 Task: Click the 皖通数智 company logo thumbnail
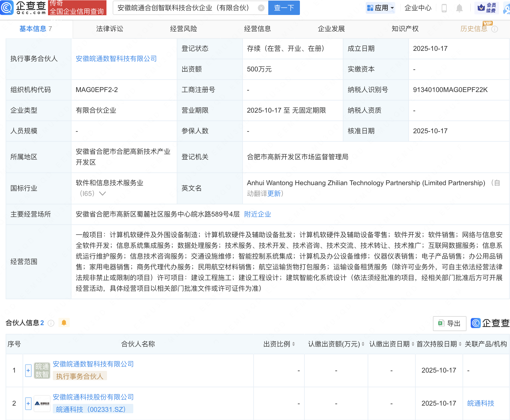[42, 371]
